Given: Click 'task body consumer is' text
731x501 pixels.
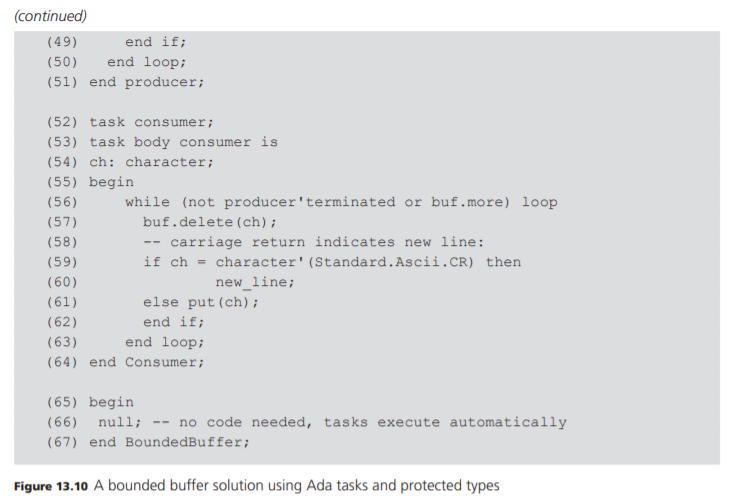Looking at the screenshot, I should point(183,142).
